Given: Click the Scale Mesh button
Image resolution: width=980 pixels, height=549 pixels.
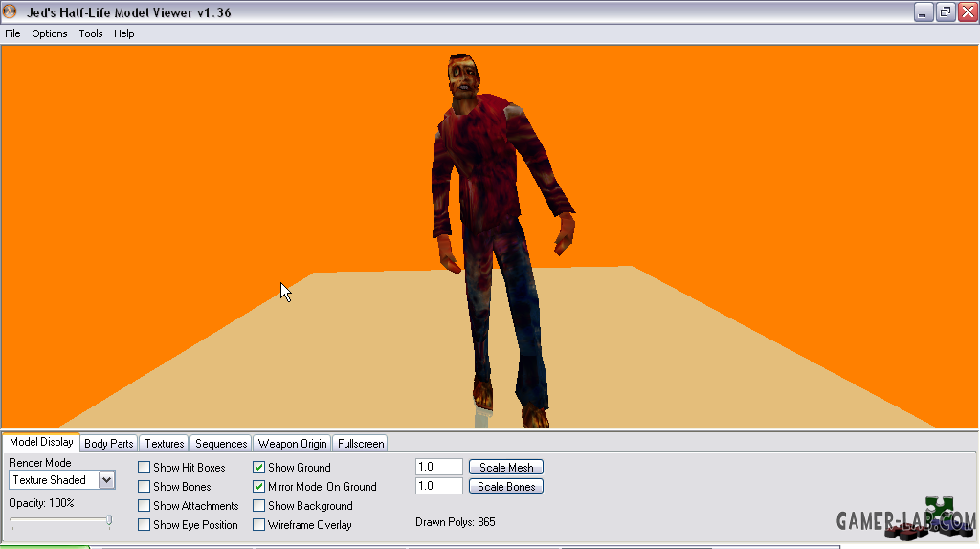Looking at the screenshot, I should [506, 467].
